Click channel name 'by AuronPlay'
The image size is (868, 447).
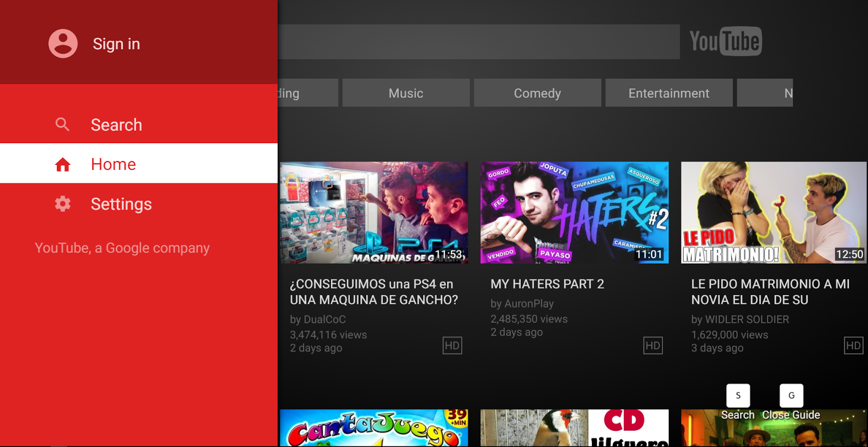[522, 304]
